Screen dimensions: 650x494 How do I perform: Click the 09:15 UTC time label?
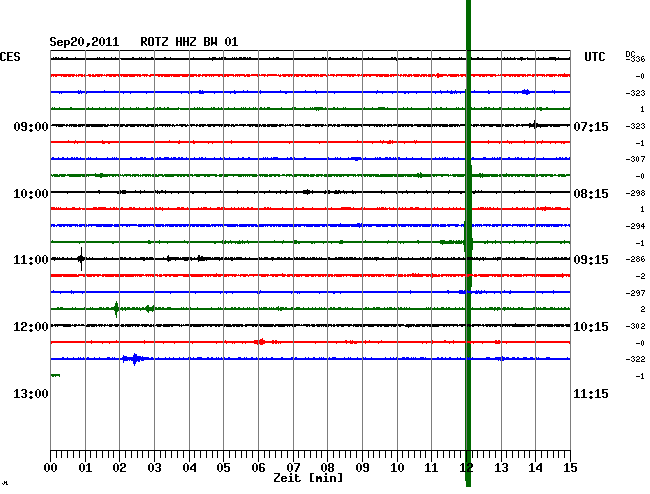[x=591, y=260]
